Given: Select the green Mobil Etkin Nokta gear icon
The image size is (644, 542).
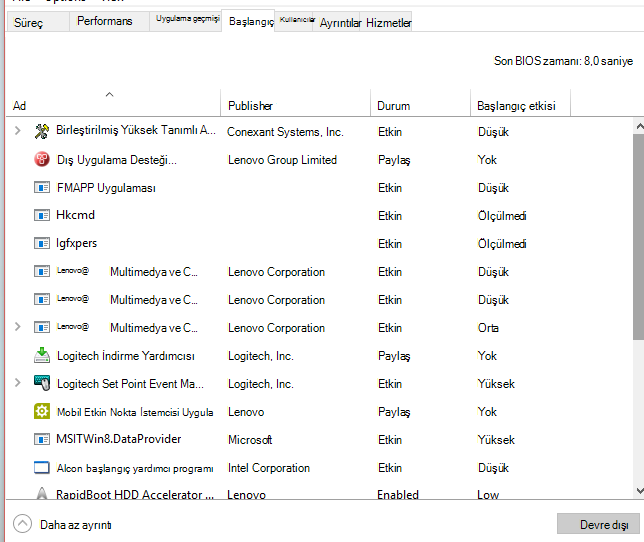Looking at the screenshot, I should (x=41, y=411).
